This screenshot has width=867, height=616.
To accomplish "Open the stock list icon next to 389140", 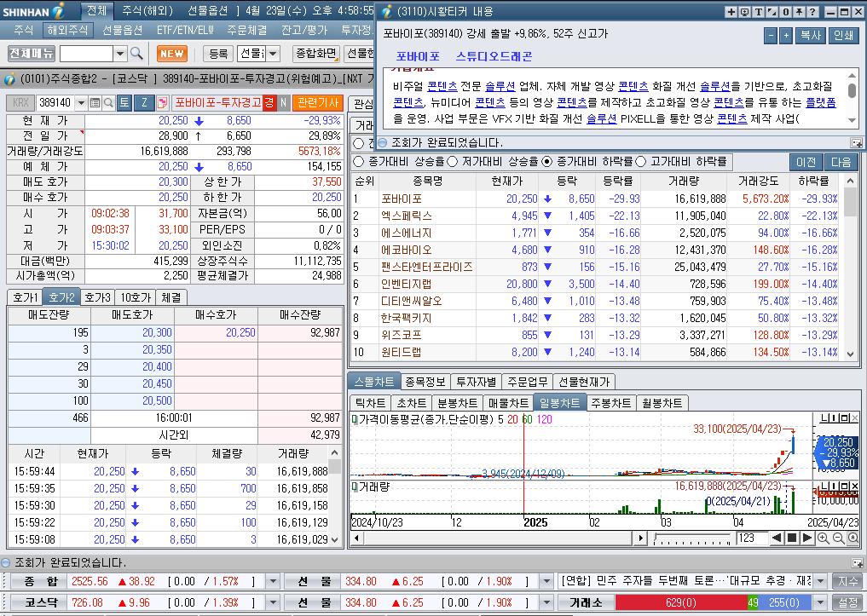I will [95, 103].
